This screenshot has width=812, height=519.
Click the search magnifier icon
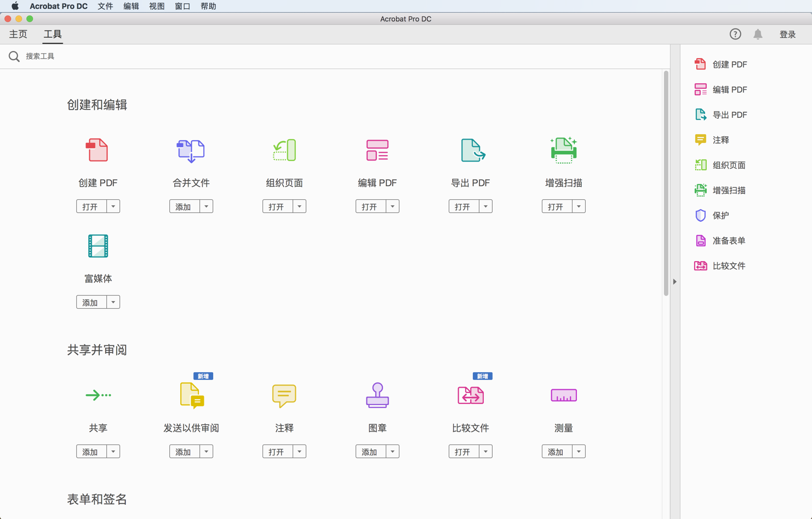[x=14, y=56]
